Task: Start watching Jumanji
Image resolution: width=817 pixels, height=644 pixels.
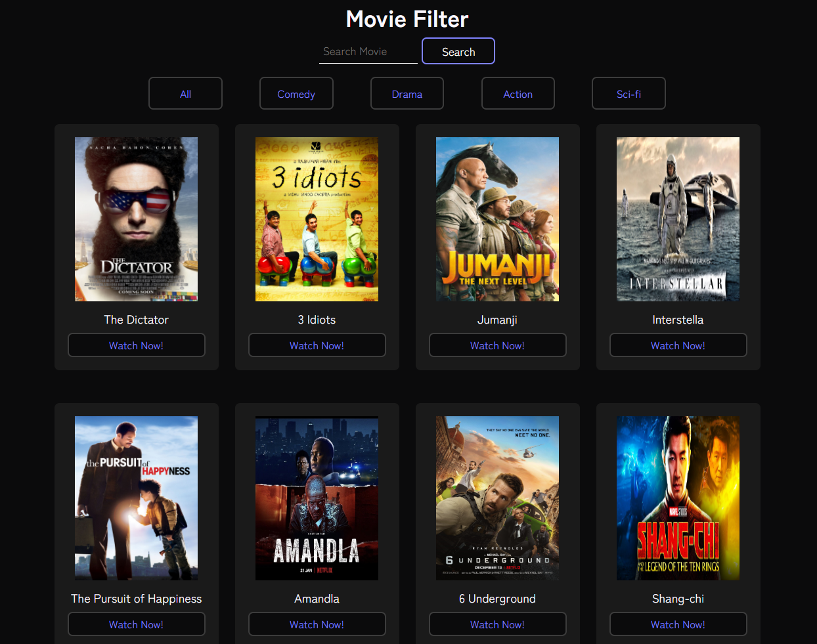Action: click(497, 345)
